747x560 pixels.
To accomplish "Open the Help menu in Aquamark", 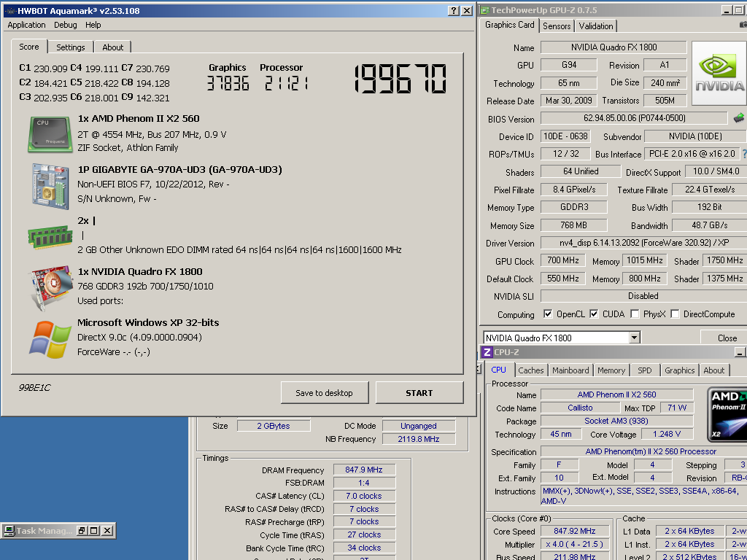I will [93, 25].
